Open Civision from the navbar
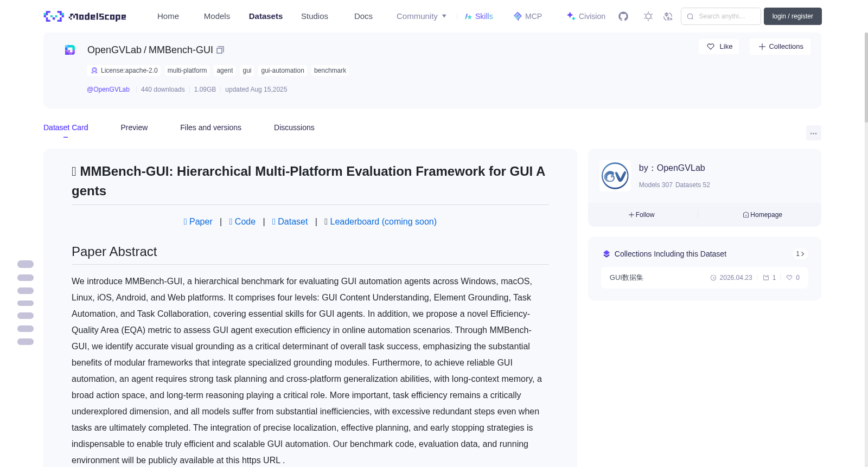The width and height of the screenshot is (868, 467). [x=586, y=16]
